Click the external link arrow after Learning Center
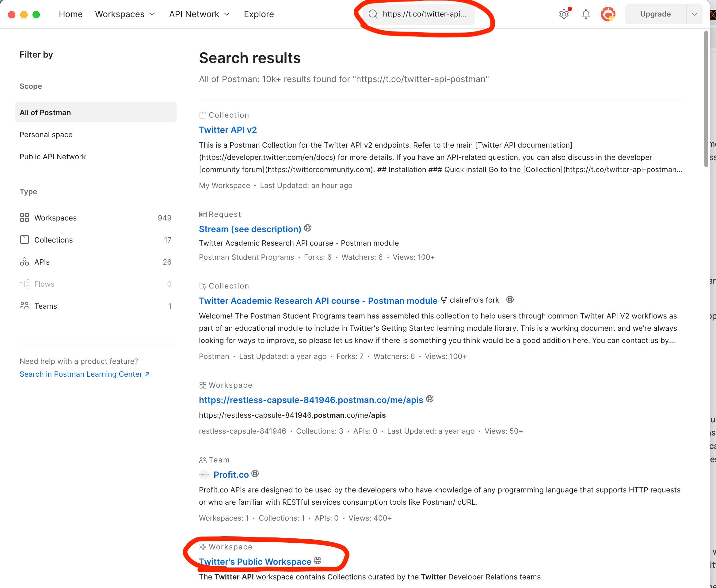The image size is (716, 588). [x=147, y=374]
